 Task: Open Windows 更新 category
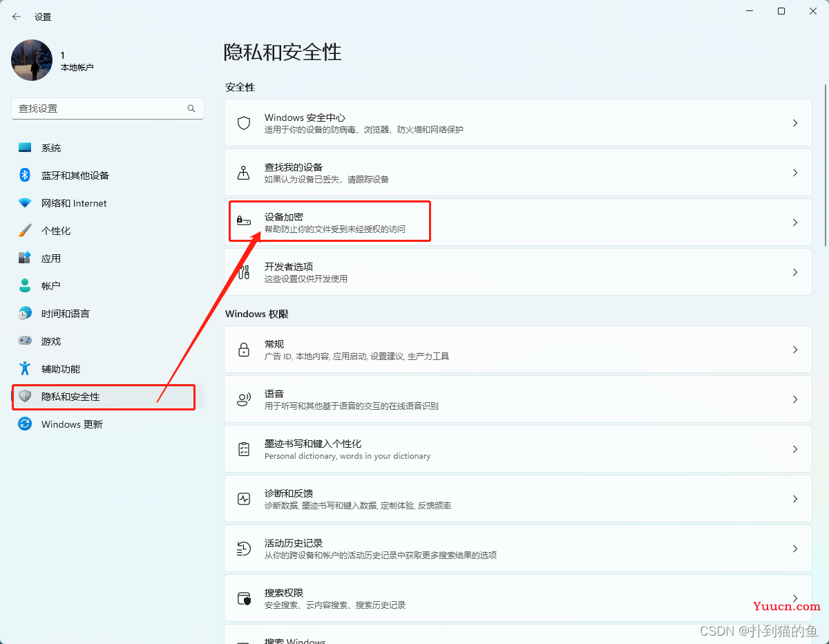(108, 424)
